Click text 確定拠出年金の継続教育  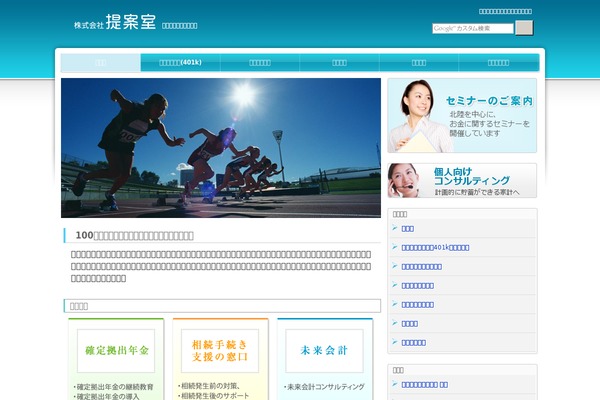114,387
